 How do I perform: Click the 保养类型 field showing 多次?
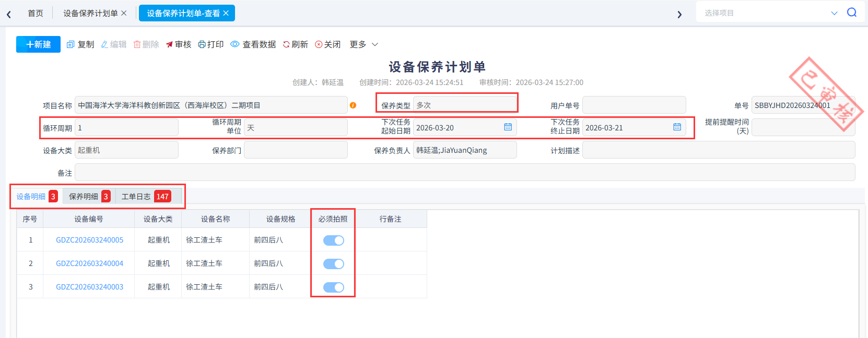[x=465, y=105]
